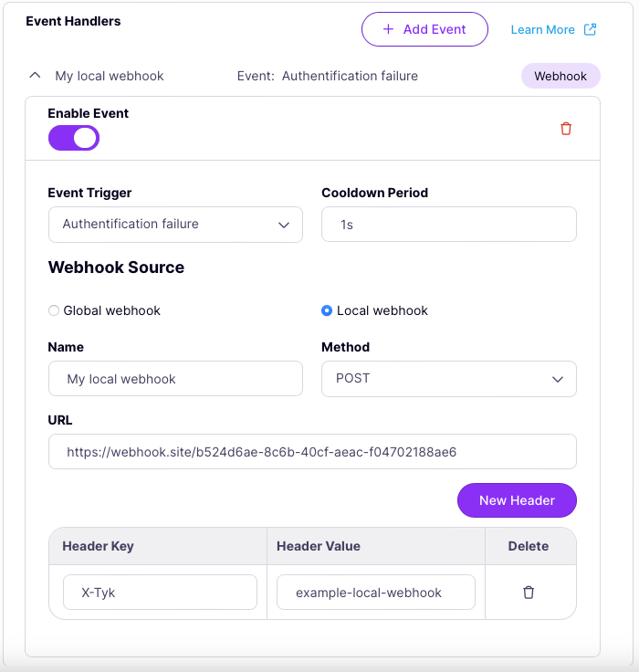Edit the Header Value field

375,593
